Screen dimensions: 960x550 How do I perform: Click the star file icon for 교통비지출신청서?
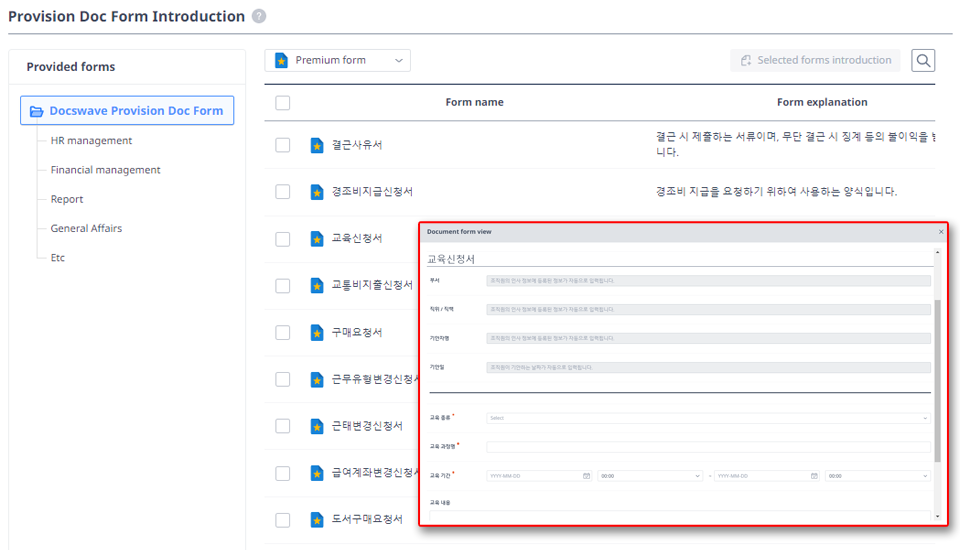pos(317,285)
